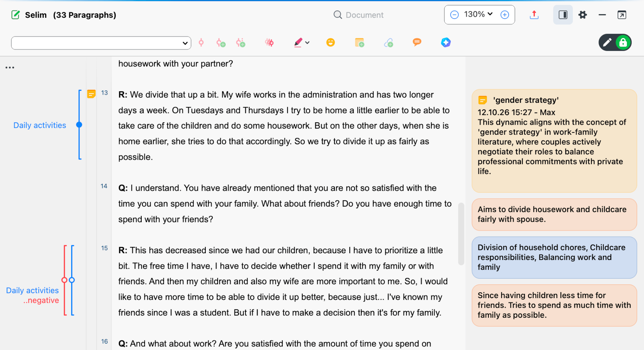This screenshot has height=350, width=644.
Task: Select the red highlighter color-coding tool
Action: click(298, 43)
